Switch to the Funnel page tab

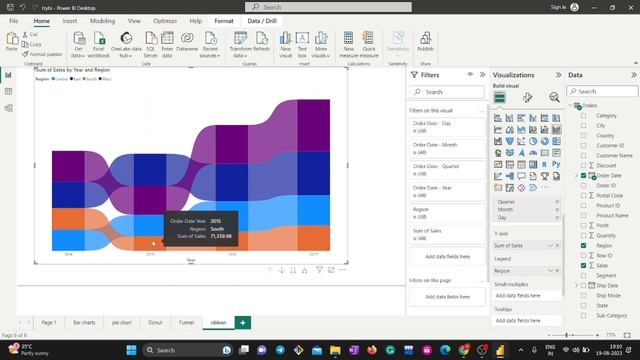(x=186, y=322)
